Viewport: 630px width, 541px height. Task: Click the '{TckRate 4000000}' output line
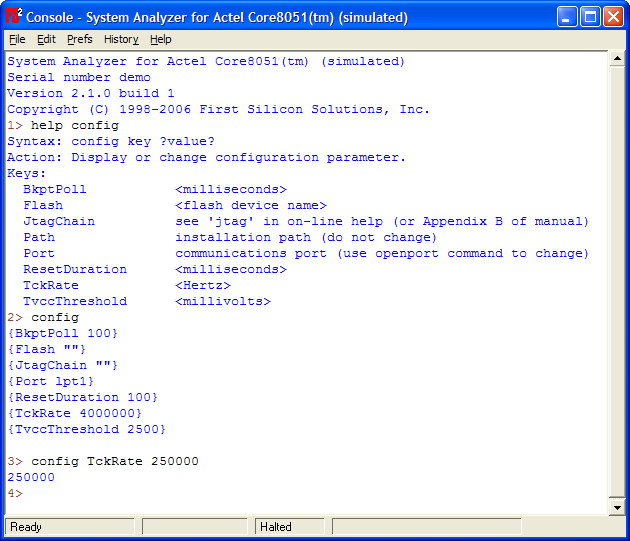click(x=75, y=413)
